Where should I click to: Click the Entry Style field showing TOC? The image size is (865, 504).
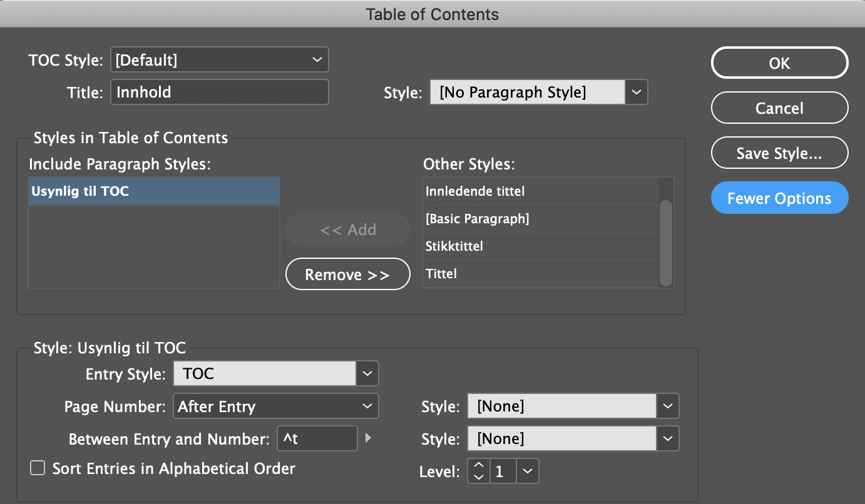265,374
